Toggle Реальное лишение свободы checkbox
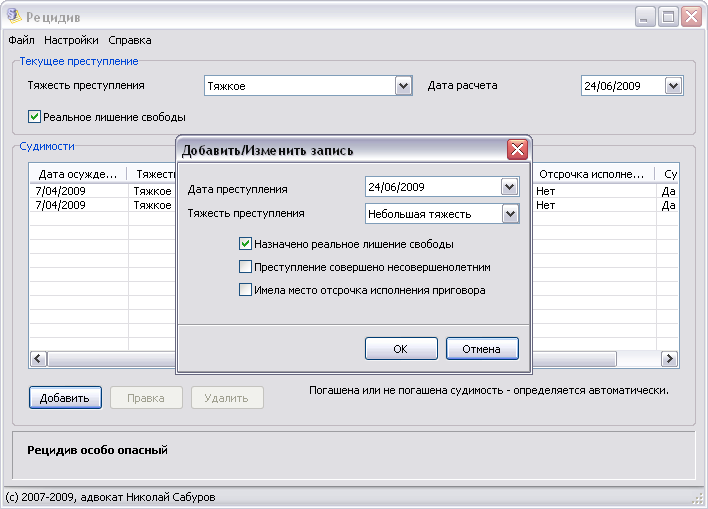 coord(35,116)
